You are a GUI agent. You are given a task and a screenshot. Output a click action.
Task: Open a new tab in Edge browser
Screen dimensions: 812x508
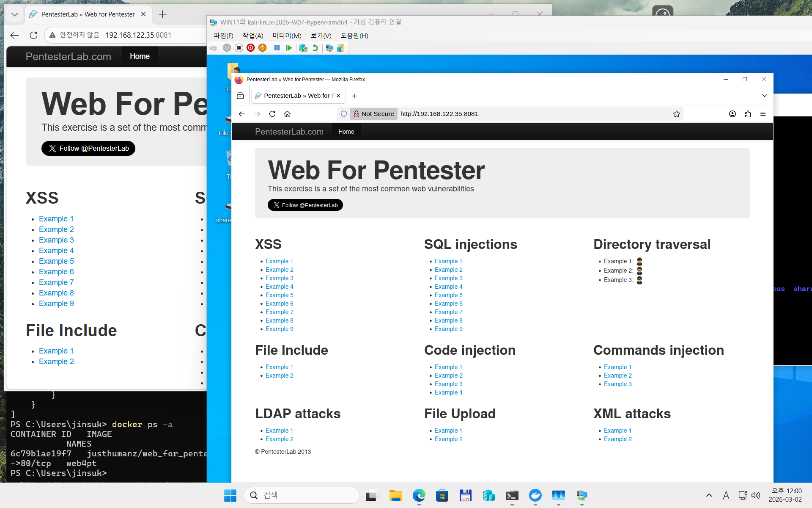[162, 14]
